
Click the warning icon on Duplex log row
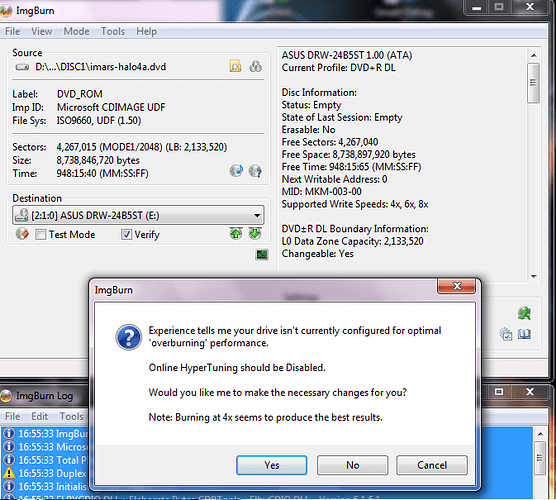point(9,473)
